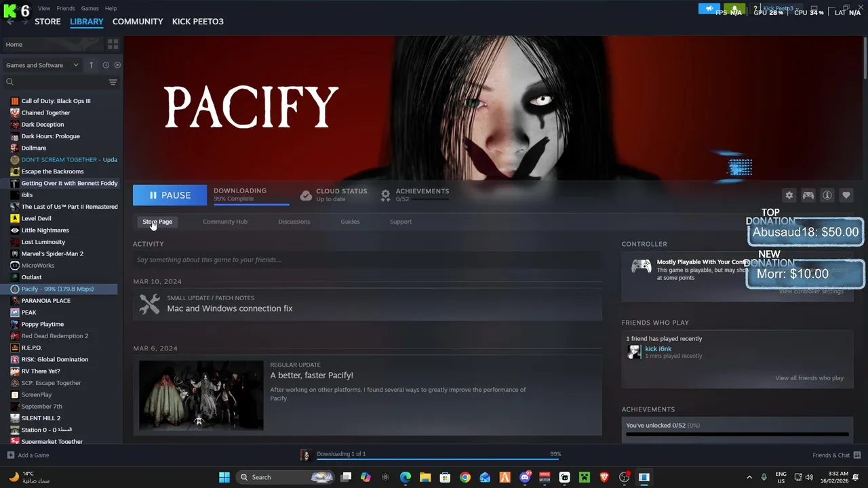Image resolution: width=868 pixels, height=488 pixels.
Task: Select SILENT HILL 2 in library
Action: (41, 418)
